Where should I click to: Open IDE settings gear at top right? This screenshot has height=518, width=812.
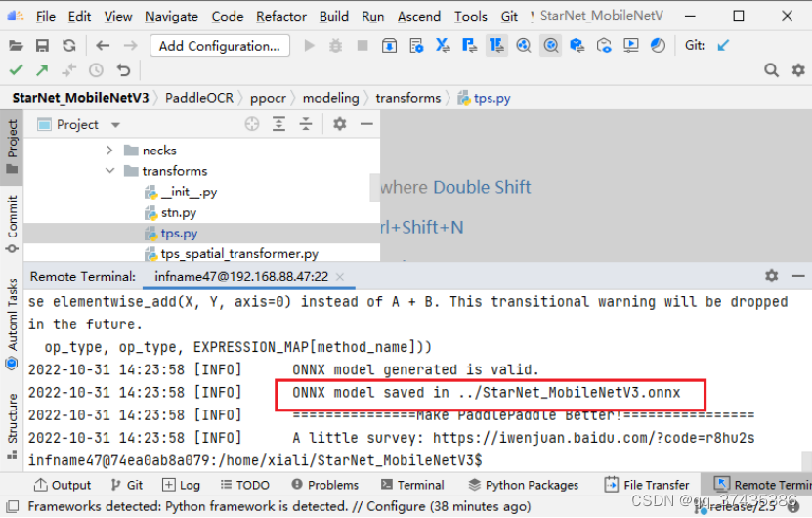[x=798, y=70]
